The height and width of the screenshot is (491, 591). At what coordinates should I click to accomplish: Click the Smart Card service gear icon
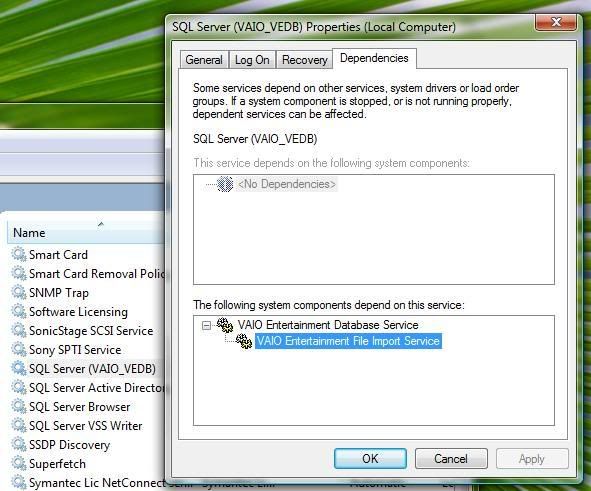pos(18,254)
